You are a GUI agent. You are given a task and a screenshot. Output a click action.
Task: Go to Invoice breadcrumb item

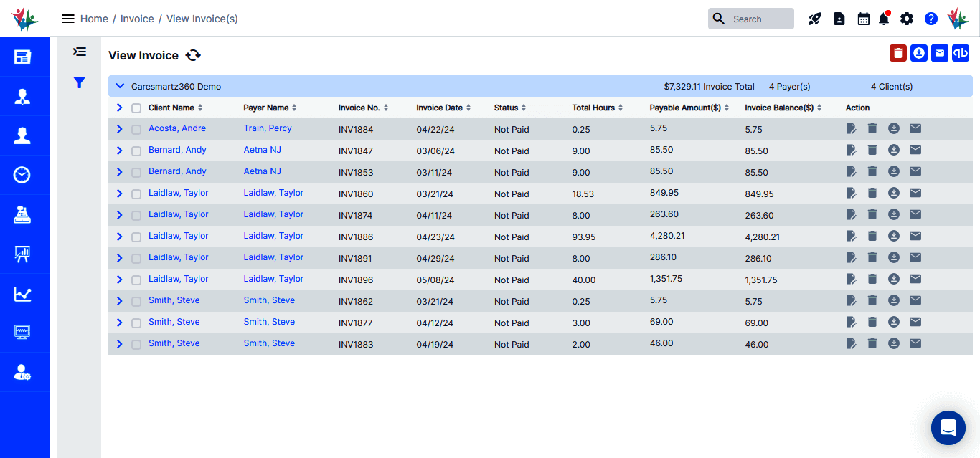[x=137, y=19]
